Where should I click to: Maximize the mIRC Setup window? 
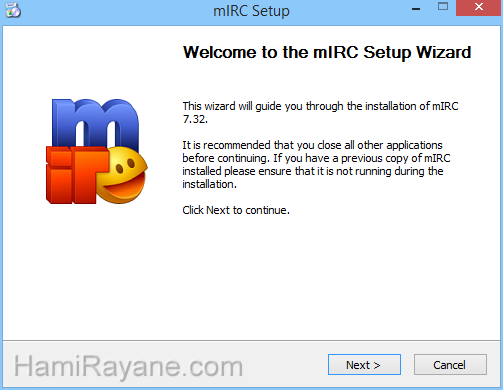[x=443, y=7]
